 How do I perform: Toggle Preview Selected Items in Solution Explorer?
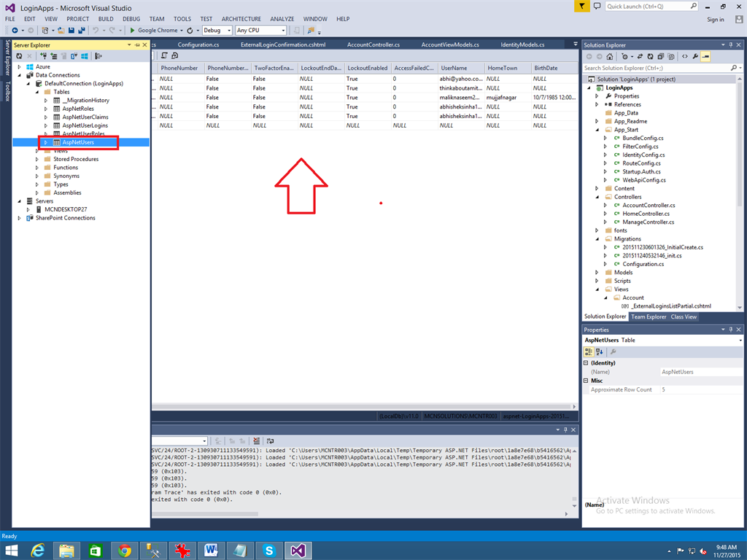[705, 57]
